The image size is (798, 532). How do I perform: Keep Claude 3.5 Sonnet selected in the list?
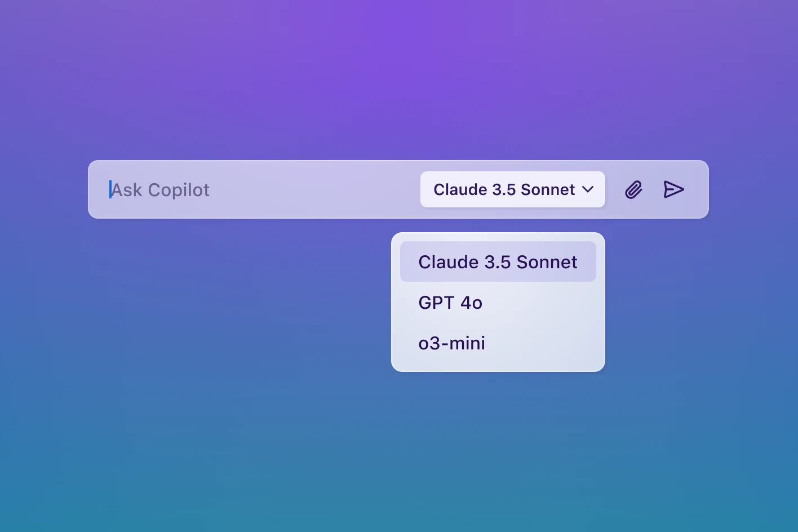click(x=498, y=262)
